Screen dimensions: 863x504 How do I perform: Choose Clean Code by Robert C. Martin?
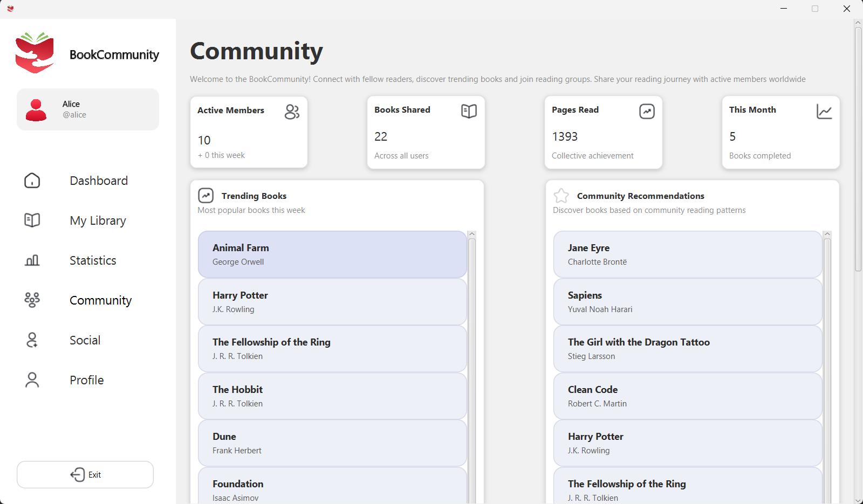[x=687, y=396]
